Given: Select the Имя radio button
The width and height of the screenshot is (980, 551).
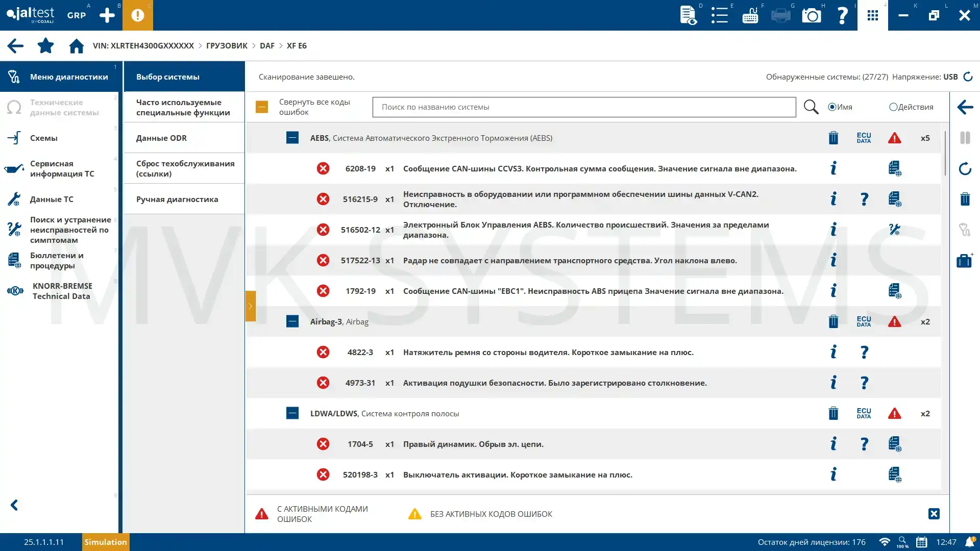Looking at the screenshot, I should (x=832, y=107).
